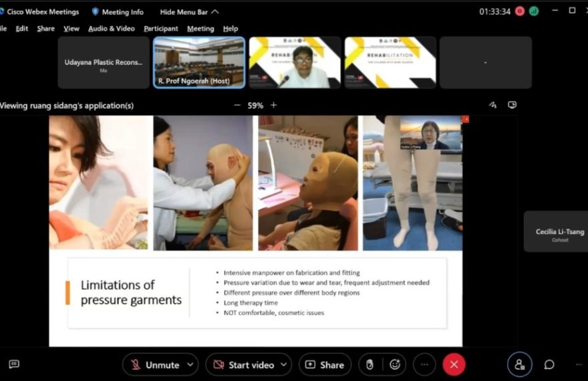The image size is (588, 381).
Task: Click the red recording indicator
Action: 520,11
